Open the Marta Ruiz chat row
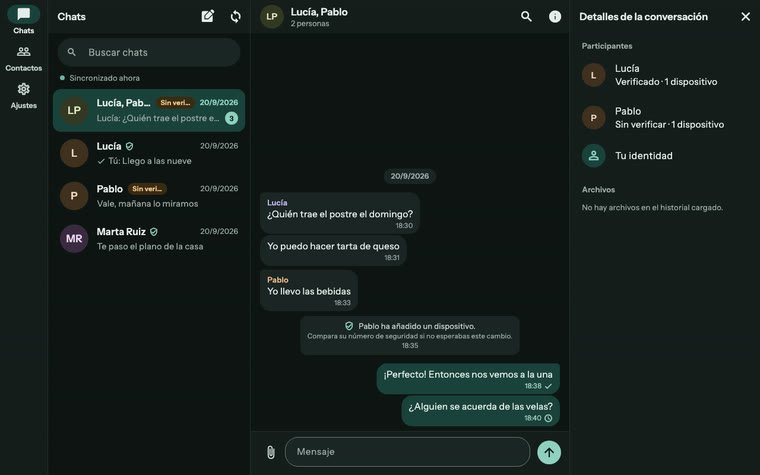Viewport: 760px width, 475px height. click(x=149, y=238)
